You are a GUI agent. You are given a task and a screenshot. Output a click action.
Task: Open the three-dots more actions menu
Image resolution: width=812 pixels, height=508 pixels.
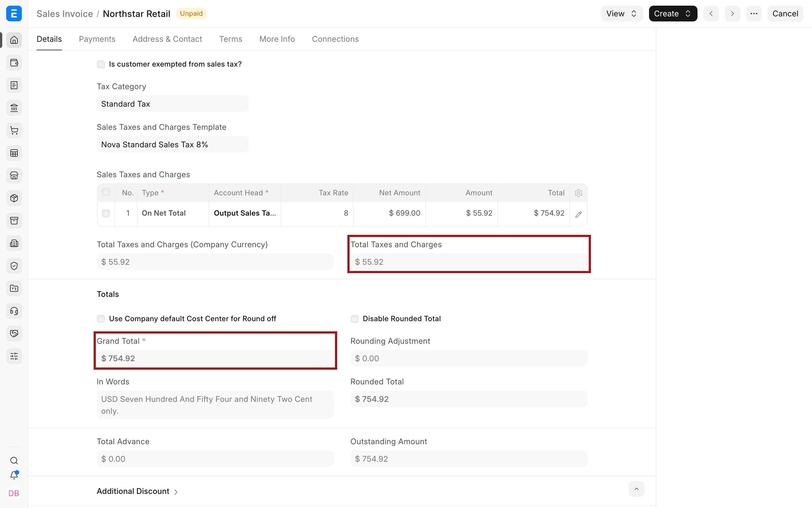click(x=754, y=14)
